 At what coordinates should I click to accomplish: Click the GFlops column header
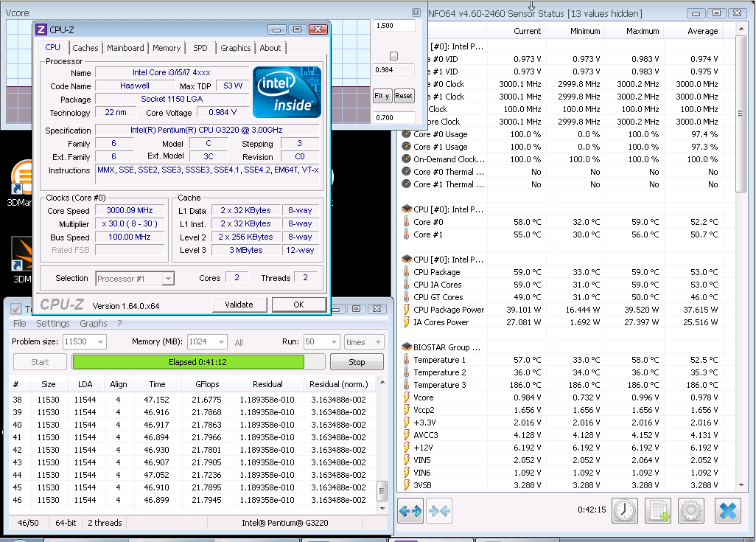[x=207, y=384]
